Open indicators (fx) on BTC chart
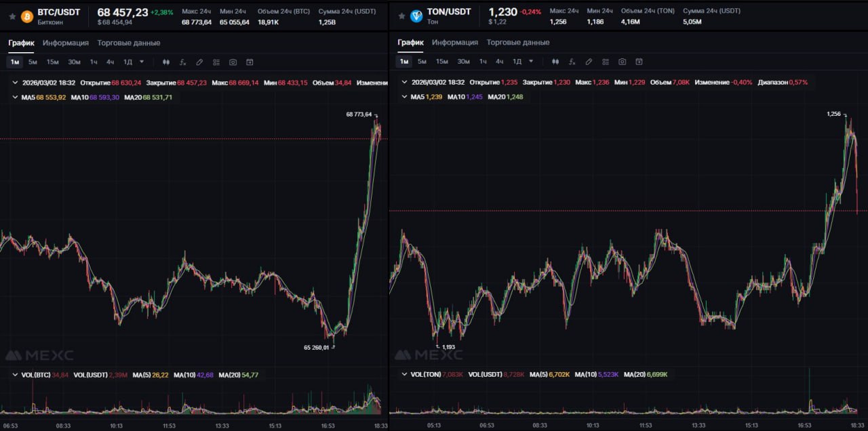 click(x=182, y=62)
